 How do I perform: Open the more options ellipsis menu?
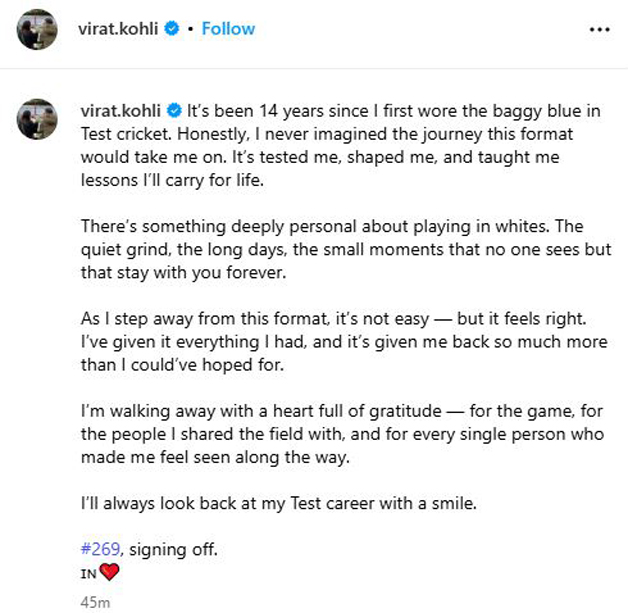click(x=599, y=29)
